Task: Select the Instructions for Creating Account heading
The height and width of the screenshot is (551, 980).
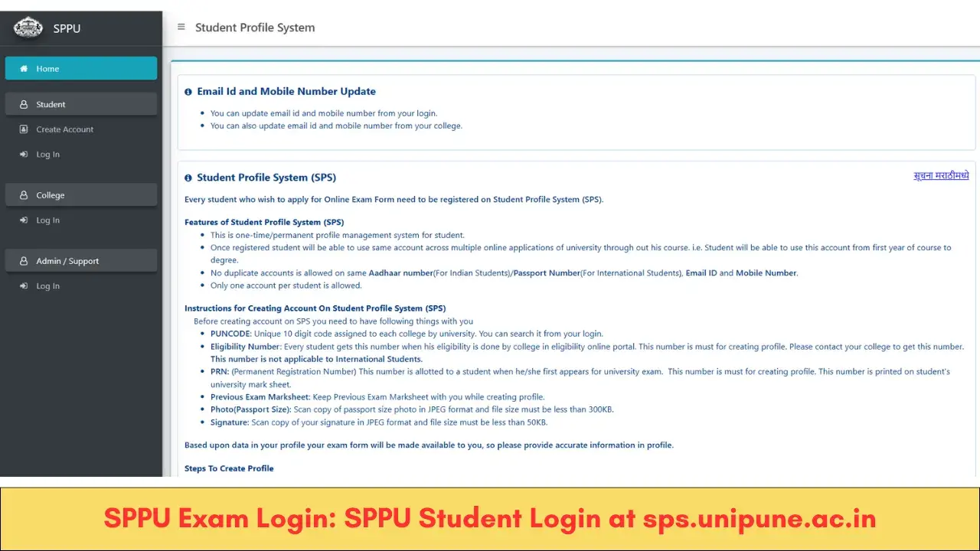Action: (x=315, y=308)
